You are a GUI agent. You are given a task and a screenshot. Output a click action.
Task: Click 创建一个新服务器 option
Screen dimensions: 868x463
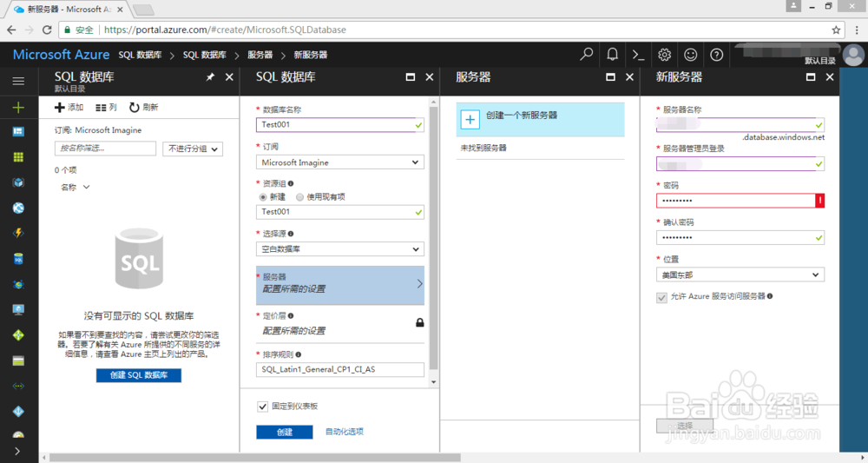[540, 119]
